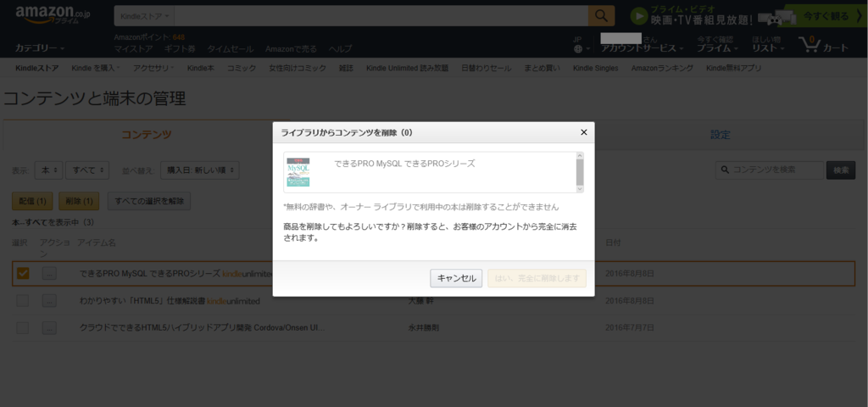Open the Amazonランキング menu item
Screen dimensions: 868x407
[662, 68]
